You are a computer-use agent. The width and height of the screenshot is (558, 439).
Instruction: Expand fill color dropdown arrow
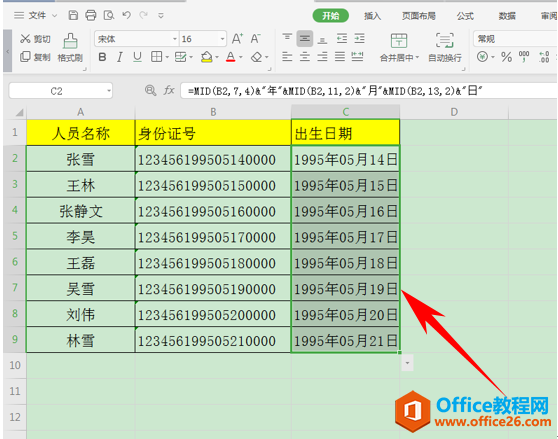[x=217, y=57]
